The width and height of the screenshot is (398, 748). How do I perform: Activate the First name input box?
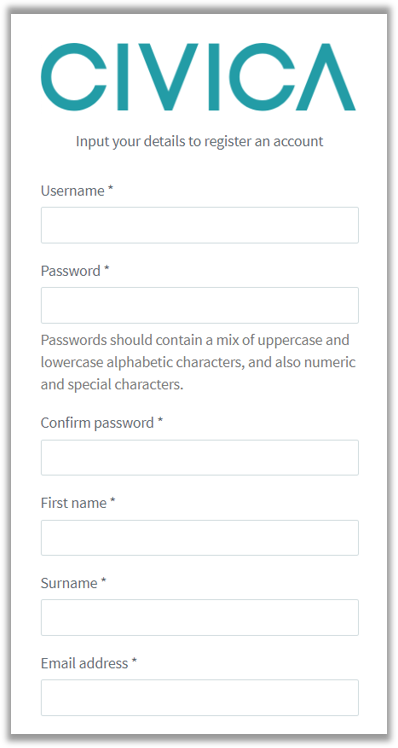[x=199, y=538]
